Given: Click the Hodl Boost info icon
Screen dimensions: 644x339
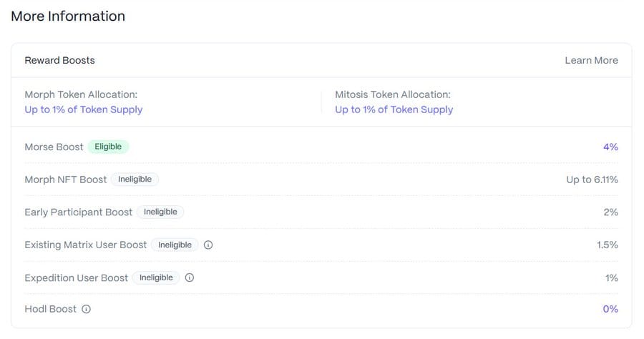Looking at the screenshot, I should (x=86, y=309).
